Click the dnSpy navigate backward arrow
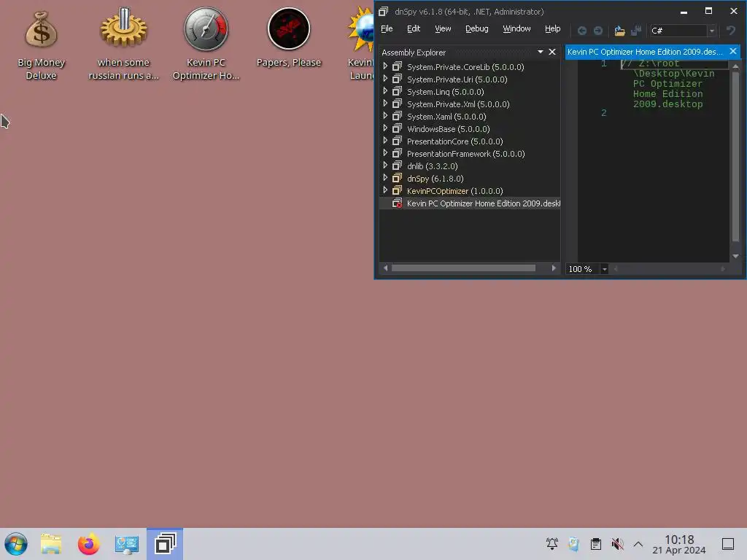 tap(581, 31)
